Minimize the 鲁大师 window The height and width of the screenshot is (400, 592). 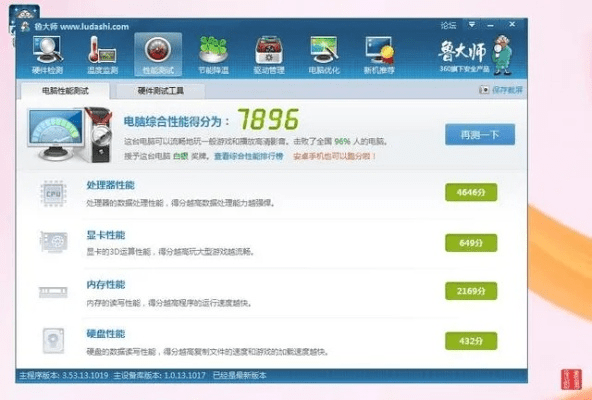[490, 25]
